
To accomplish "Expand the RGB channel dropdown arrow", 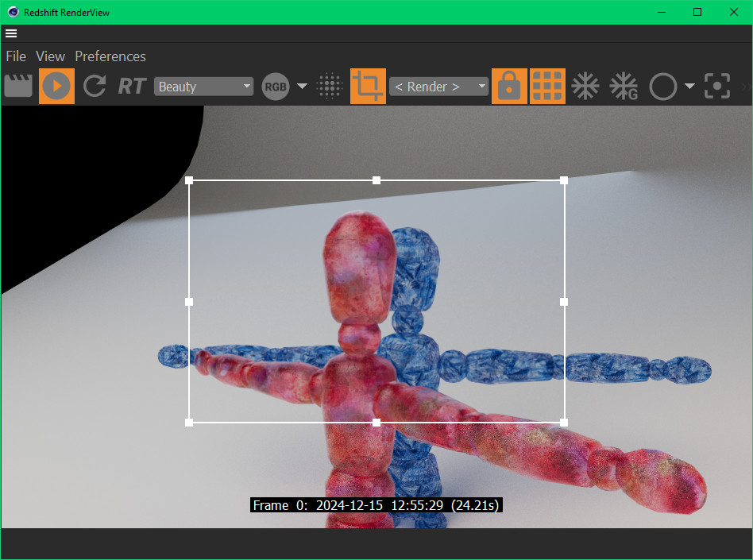I will tap(302, 87).
